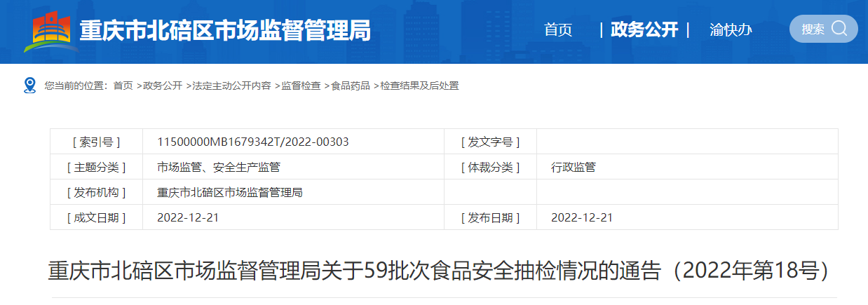Click the blue location pin icon
This screenshot has height=305, width=868.
click(x=29, y=86)
